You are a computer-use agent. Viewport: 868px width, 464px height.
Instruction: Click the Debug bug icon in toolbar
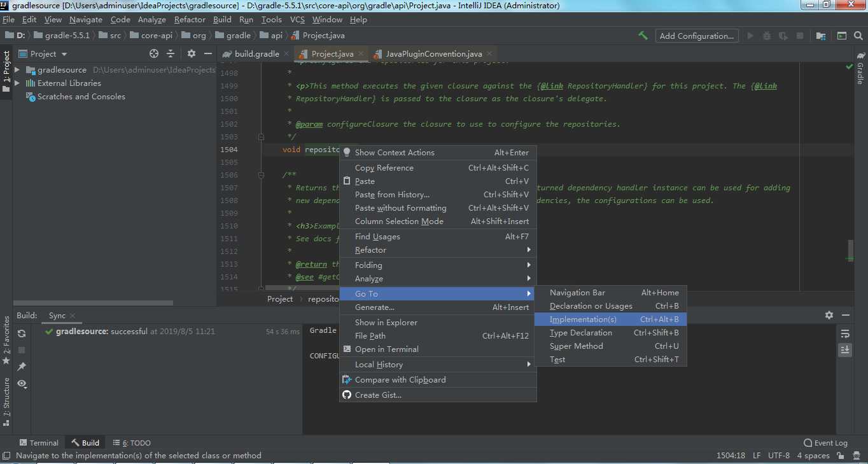767,36
